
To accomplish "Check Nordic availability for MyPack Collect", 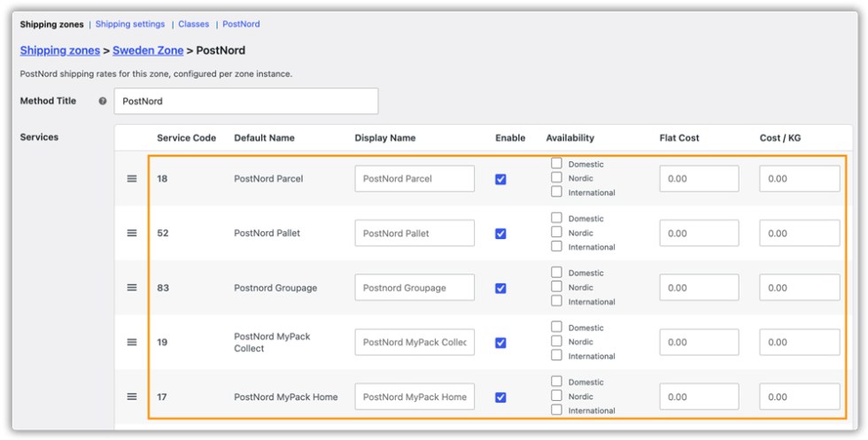I will pos(556,341).
